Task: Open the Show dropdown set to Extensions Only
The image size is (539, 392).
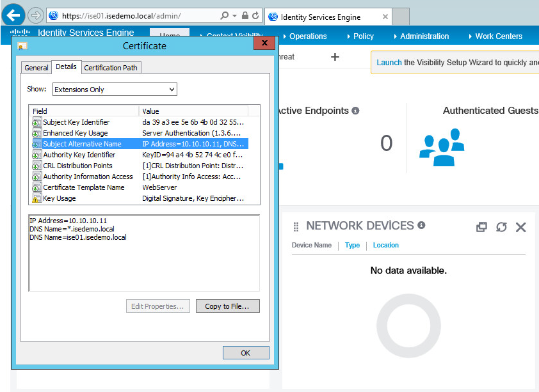Action: tap(115, 90)
